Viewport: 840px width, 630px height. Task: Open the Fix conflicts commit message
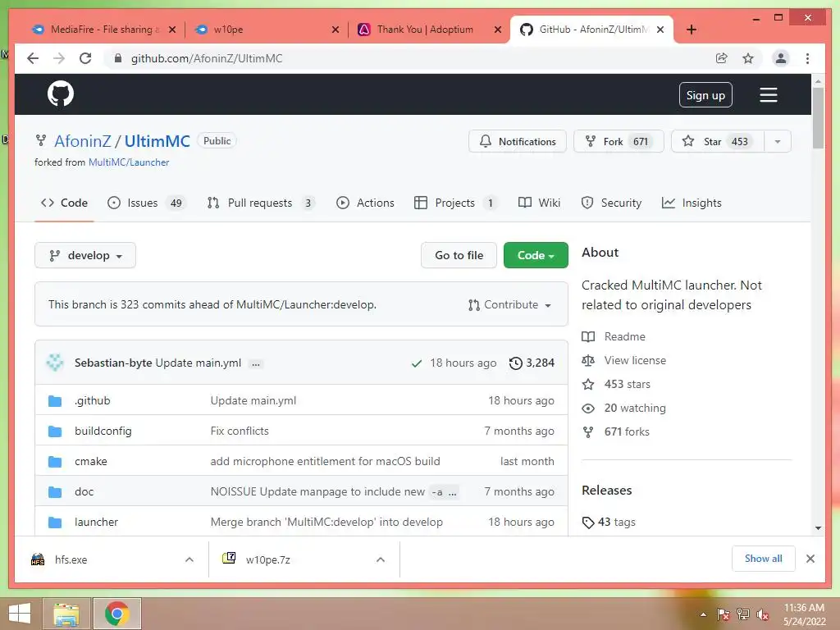(240, 431)
